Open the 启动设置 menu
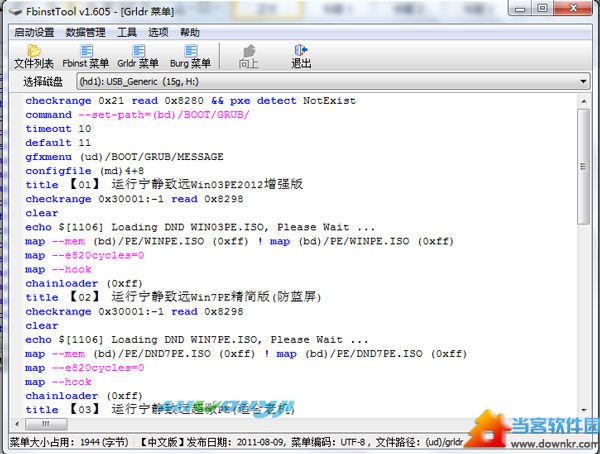This screenshot has height=454, width=600. point(34,33)
